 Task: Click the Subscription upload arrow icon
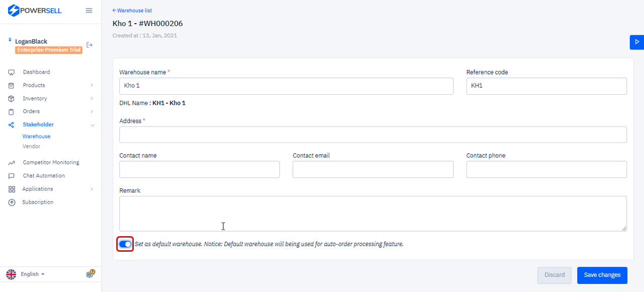[x=12, y=202]
